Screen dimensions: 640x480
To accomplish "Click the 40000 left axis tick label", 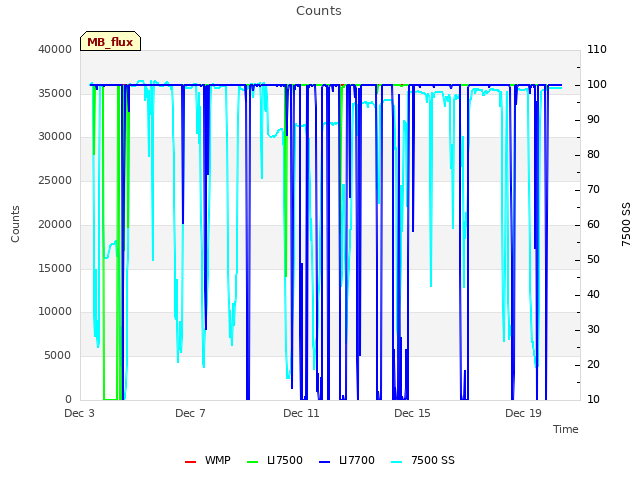I will [x=55, y=49].
